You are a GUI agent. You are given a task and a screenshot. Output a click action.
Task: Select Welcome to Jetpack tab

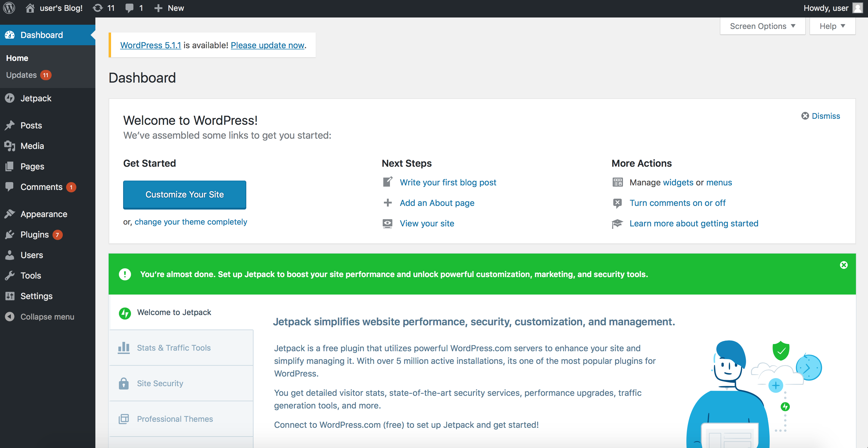181,312
